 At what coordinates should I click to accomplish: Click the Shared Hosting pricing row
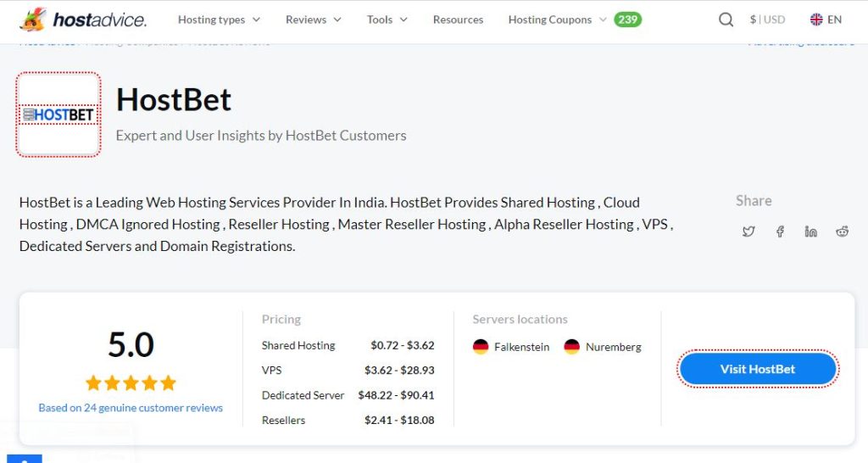pyautogui.click(x=348, y=346)
